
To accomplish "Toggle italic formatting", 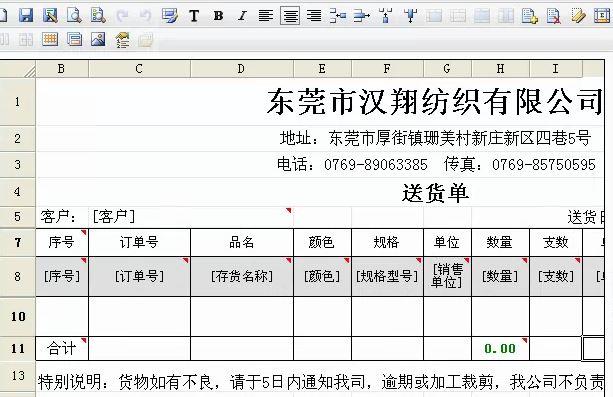I will click(x=242, y=16).
